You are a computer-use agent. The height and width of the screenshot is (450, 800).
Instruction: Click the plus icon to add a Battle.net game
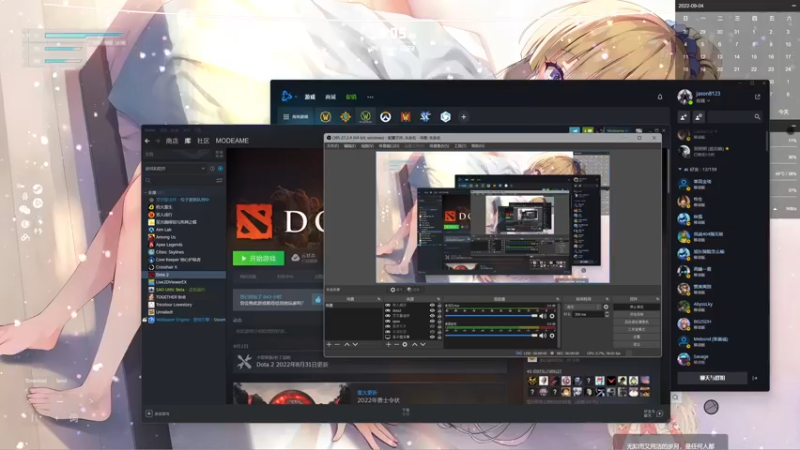(463, 117)
